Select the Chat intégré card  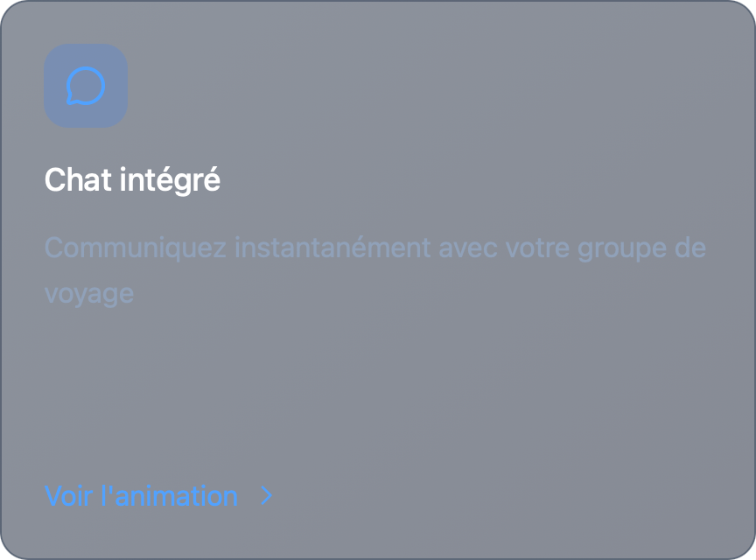378,280
